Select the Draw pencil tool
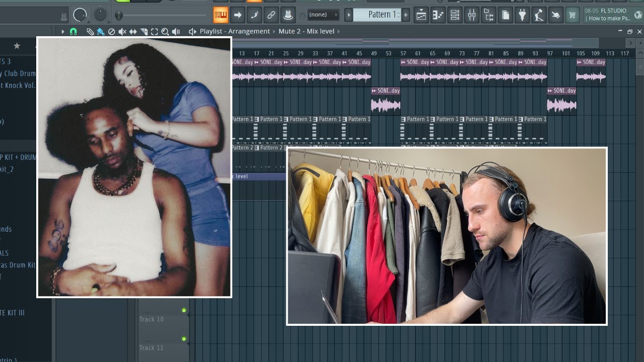The height and width of the screenshot is (362, 644). click(x=90, y=32)
